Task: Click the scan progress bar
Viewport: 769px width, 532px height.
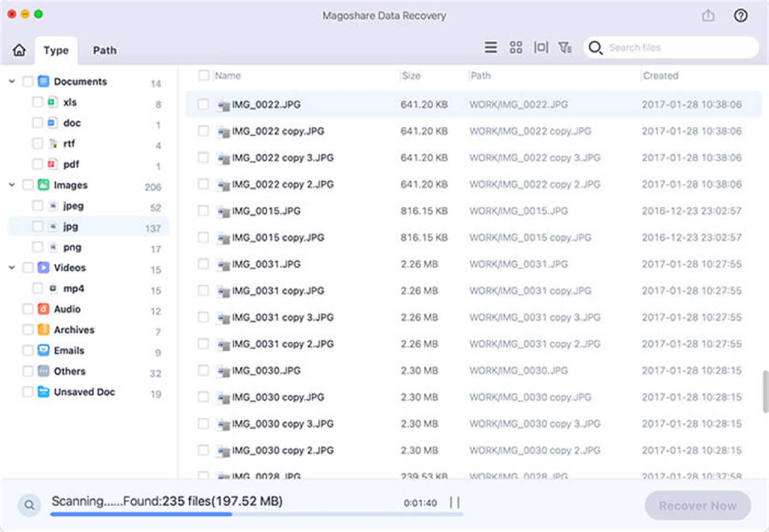Action: coord(256,514)
